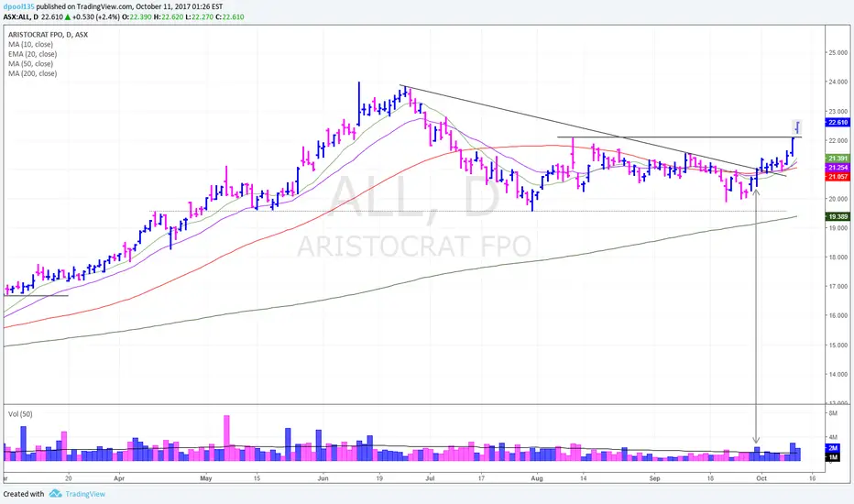Select the Vol (50) volume indicator label
The height and width of the screenshot is (504, 854).
click(20, 414)
